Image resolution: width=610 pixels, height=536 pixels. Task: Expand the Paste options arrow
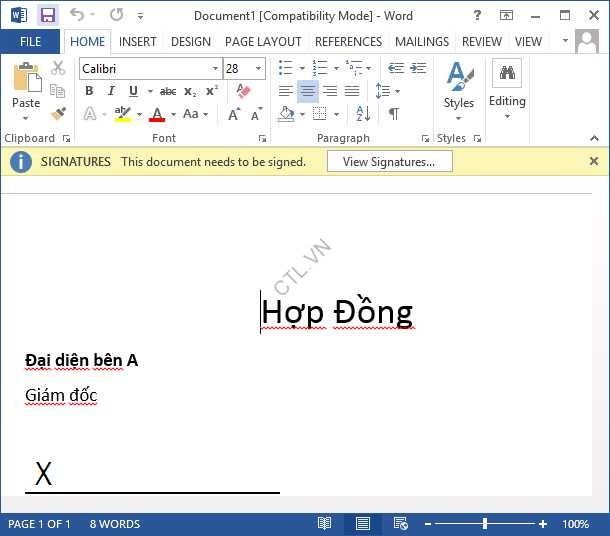pos(26,118)
